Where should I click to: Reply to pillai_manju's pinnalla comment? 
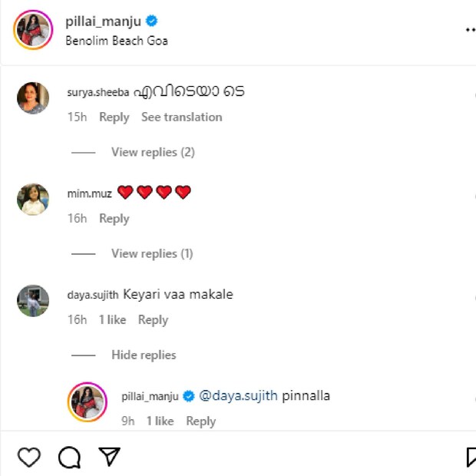(200, 421)
